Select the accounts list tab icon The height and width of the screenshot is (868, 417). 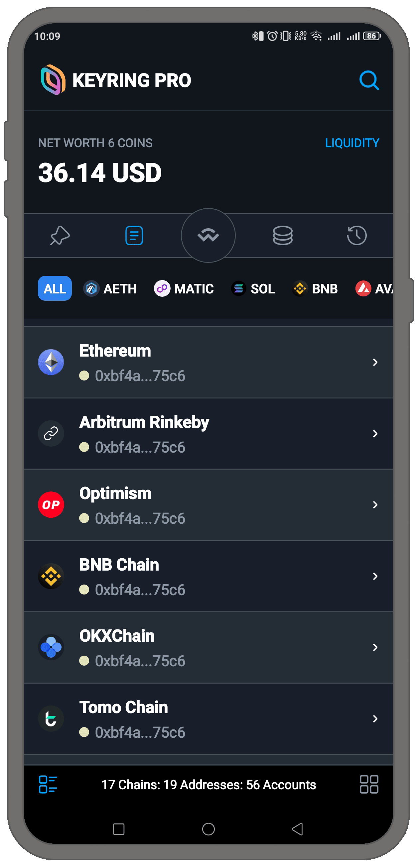click(x=134, y=235)
